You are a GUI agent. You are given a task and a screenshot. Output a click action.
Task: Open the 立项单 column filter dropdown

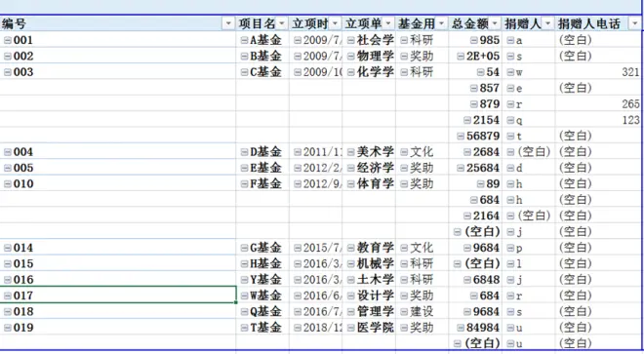coord(388,23)
